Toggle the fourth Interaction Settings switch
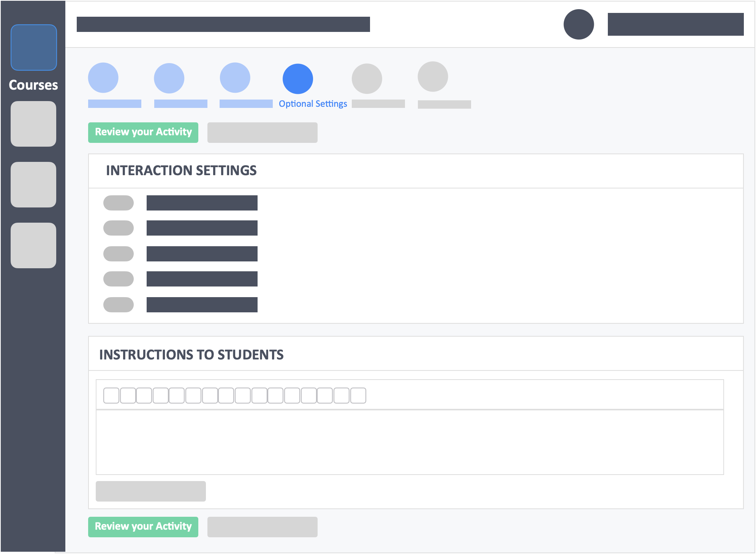 (119, 279)
